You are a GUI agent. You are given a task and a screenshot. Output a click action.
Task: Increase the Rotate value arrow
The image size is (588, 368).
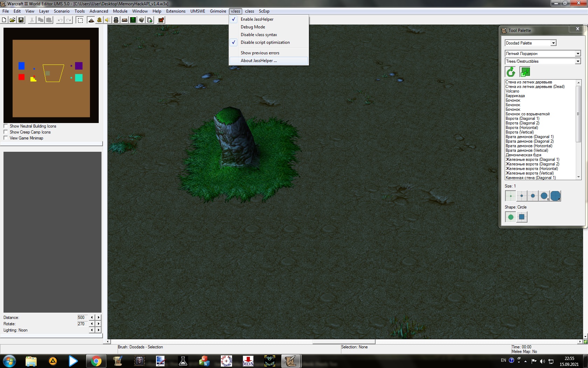pyautogui.click(x=98, y=324)
